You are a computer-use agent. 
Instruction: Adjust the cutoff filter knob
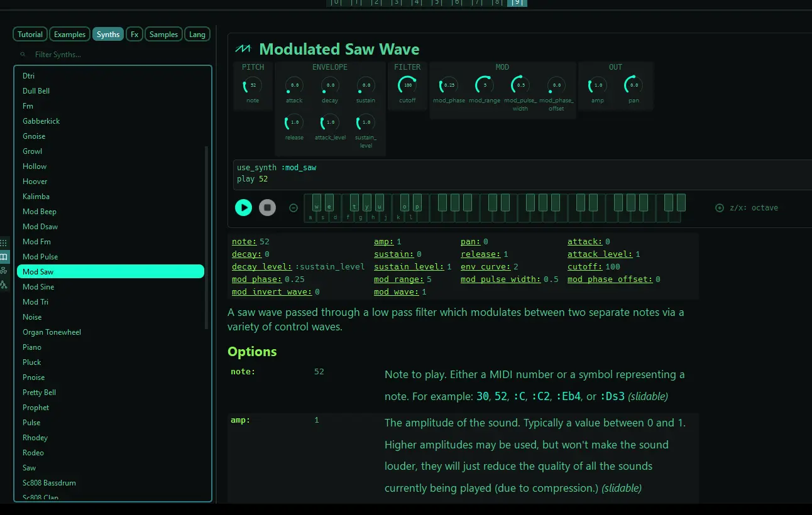407,85
